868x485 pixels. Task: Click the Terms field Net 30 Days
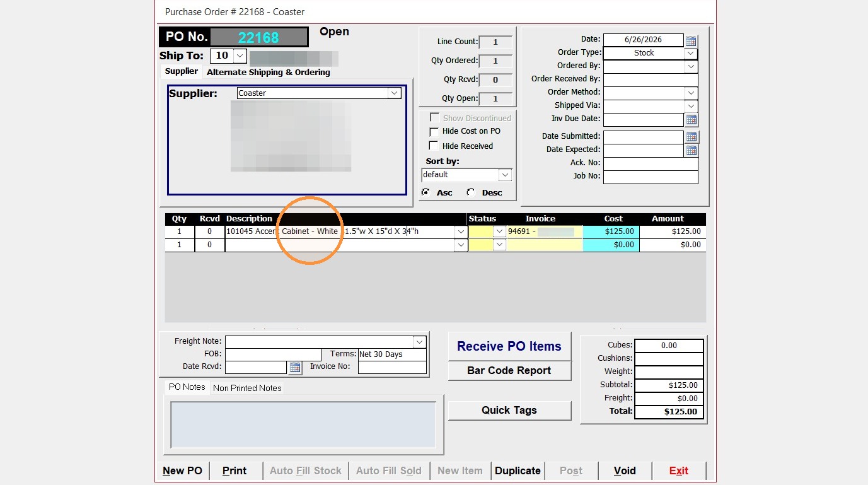(392, 354)
